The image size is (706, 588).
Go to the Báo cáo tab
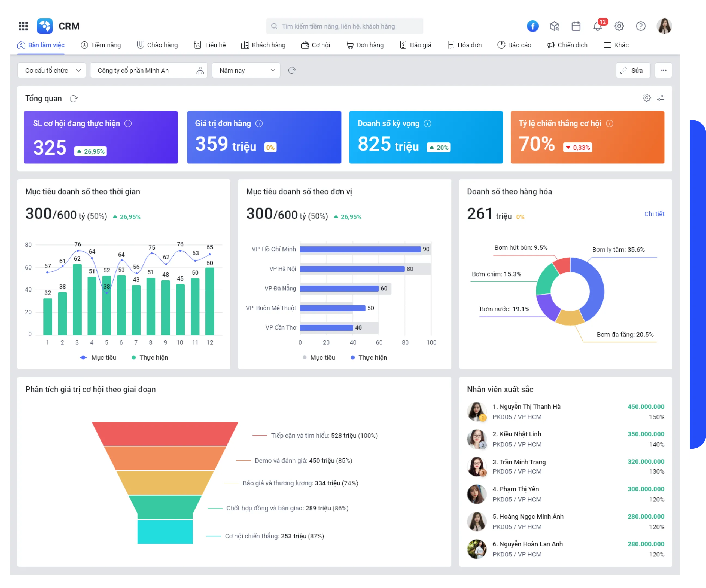pyautogui.click(x=514, y=45)
